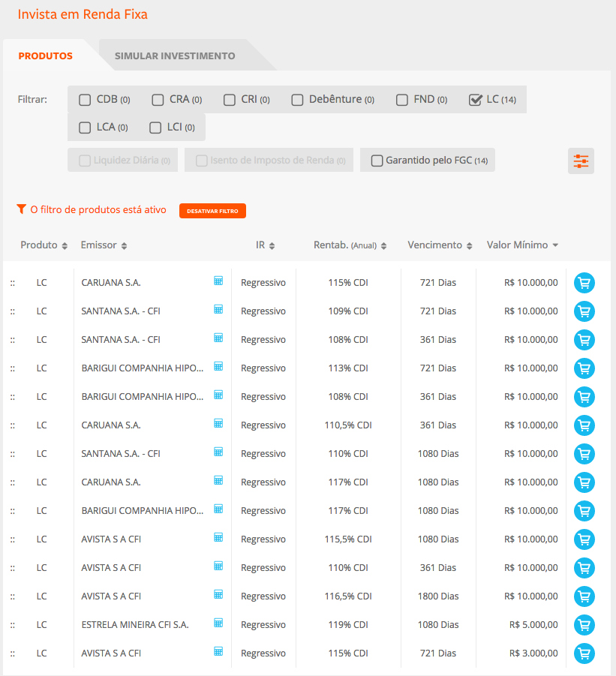Open advanced filter sliders icon
Viewport: 616px width, 676px height.
(581, 161)
